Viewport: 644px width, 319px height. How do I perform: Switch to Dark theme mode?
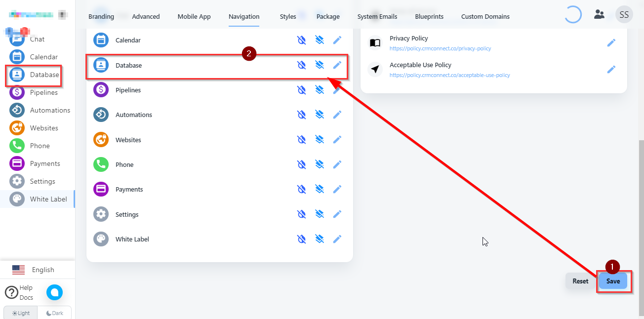pyautogui.click(x=54, y=313)
